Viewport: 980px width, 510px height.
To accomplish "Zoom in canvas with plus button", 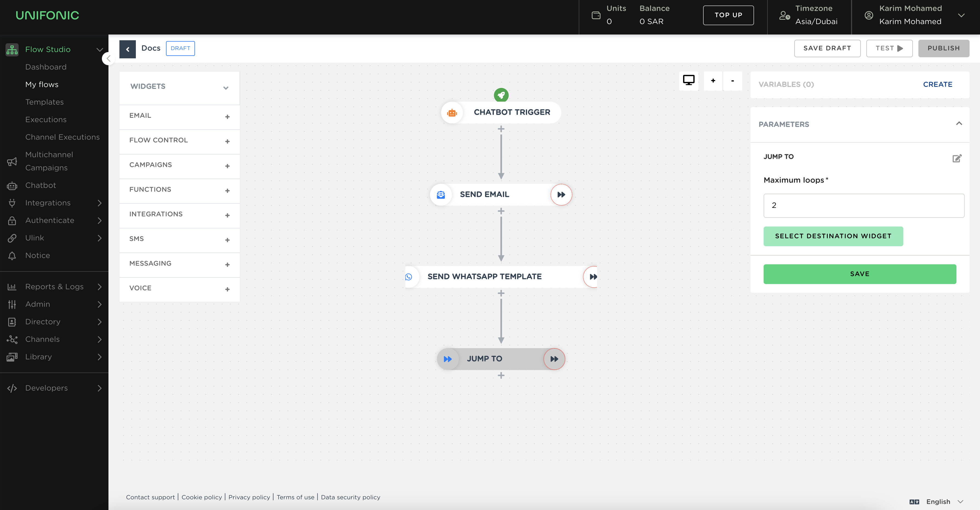I will [713, 81].
